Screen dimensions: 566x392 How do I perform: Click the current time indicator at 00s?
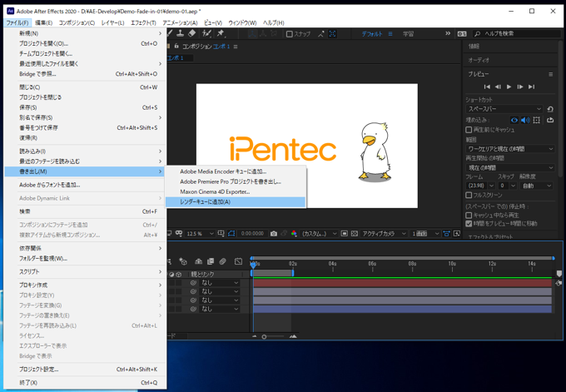(253, 265)
